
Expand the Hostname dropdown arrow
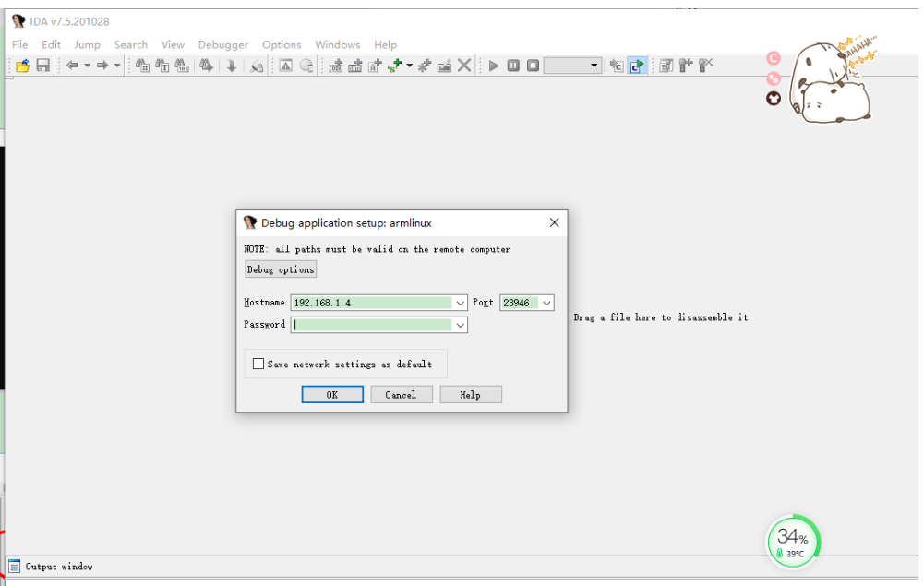pyautogui.click(x=461, y=303)
